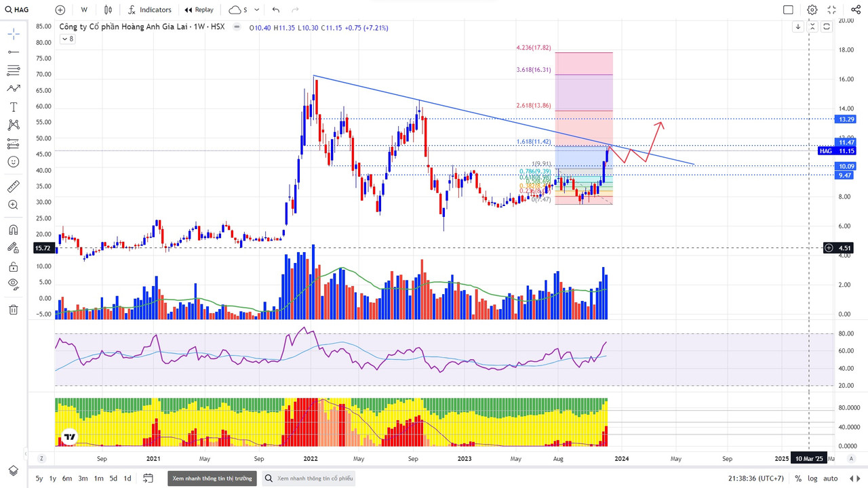Open timezone 21:38:36 (UTC+7) menu
Image resolution: width=868 pixels, height=488 pixels.
tap(756, 479)
